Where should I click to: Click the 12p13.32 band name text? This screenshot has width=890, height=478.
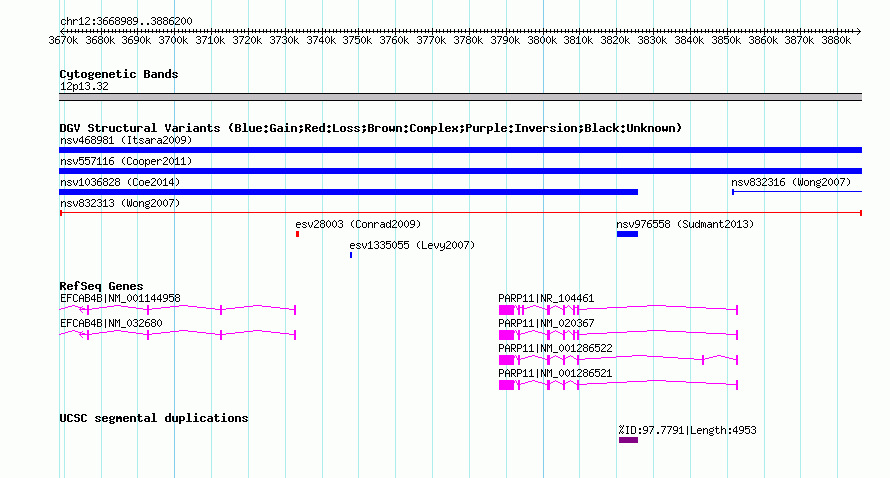coord(84,86)
